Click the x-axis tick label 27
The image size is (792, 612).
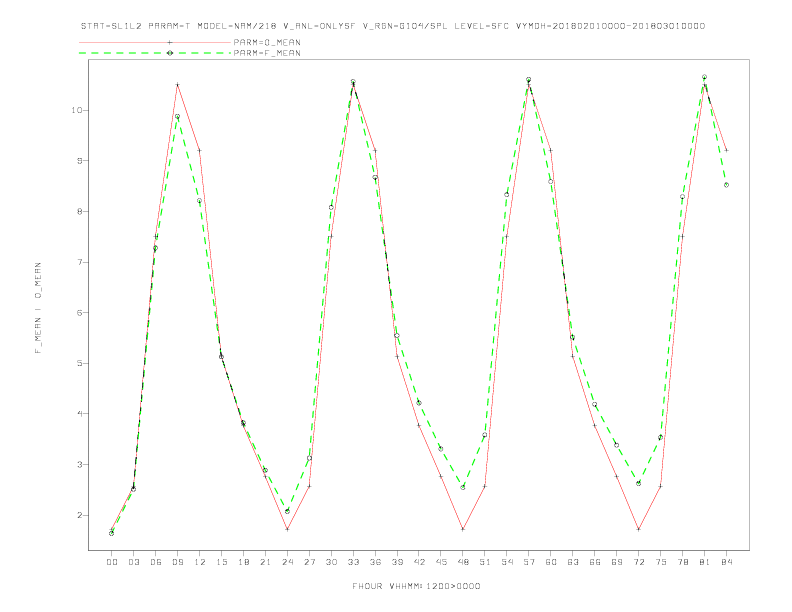click(x=309, y=562)
